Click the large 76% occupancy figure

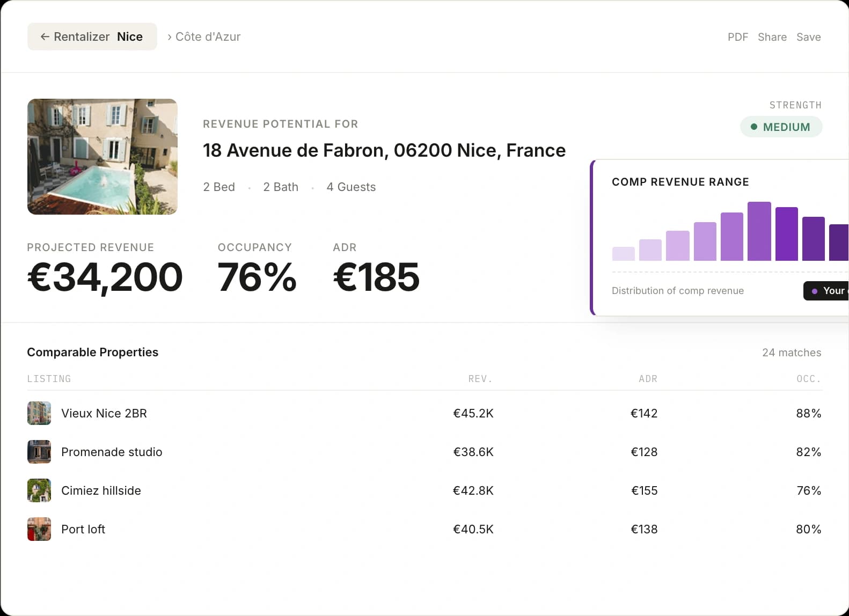click(257, 277)
